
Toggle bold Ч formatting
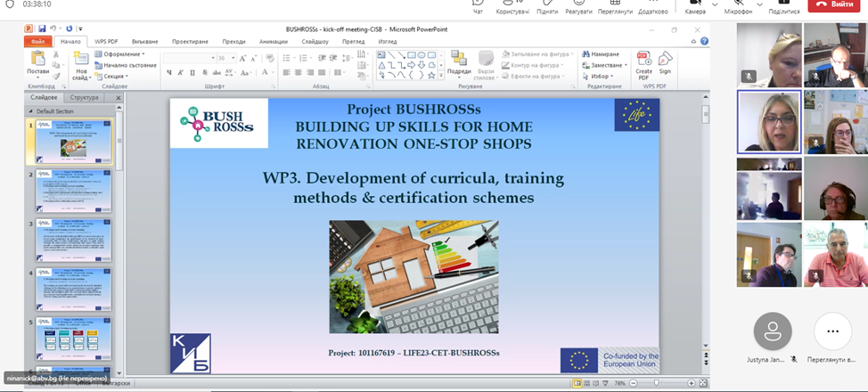coord(169,72)
